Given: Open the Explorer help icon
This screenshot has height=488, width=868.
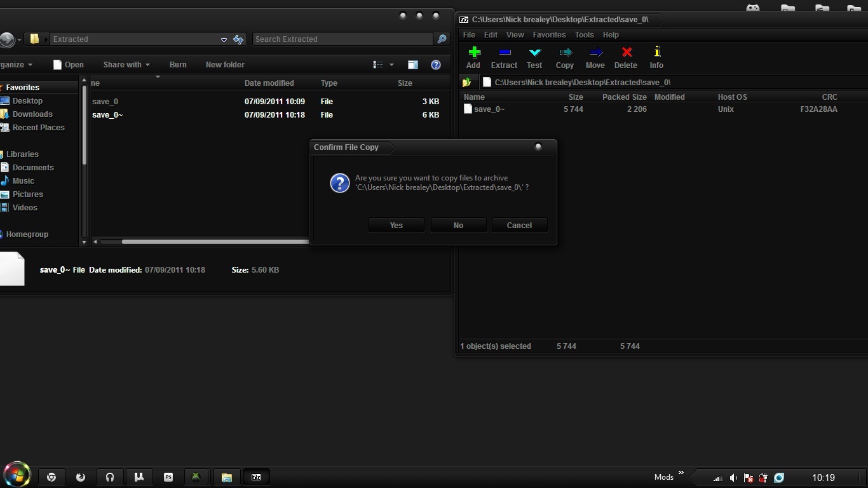Looking at the screenshot, I should [x=436, y=65].
